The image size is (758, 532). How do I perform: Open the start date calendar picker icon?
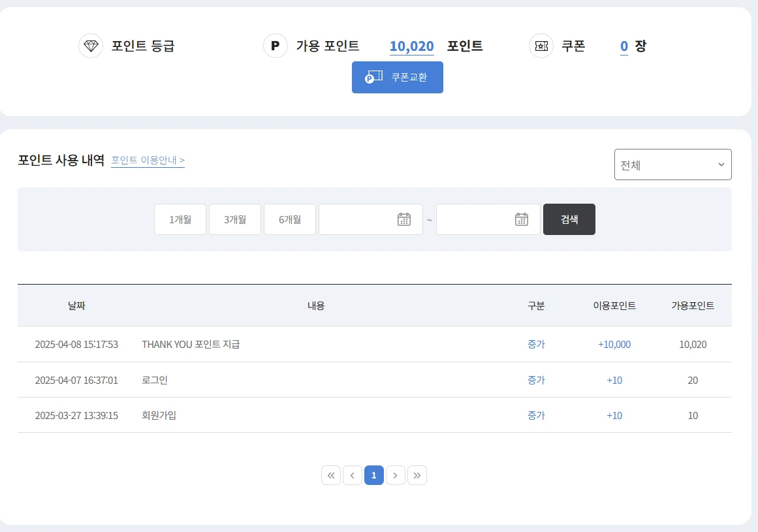point(404,219)
